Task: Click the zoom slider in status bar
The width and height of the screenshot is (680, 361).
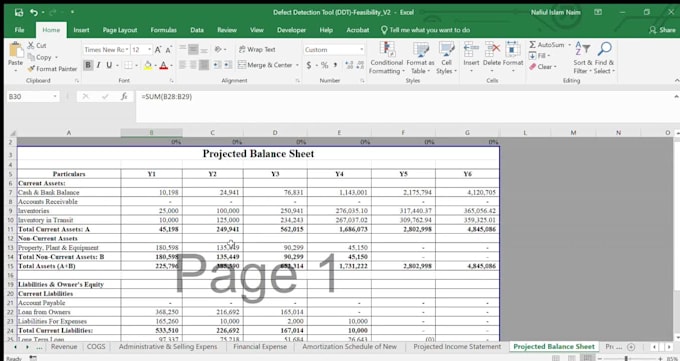Action: (x=627, y=358)
